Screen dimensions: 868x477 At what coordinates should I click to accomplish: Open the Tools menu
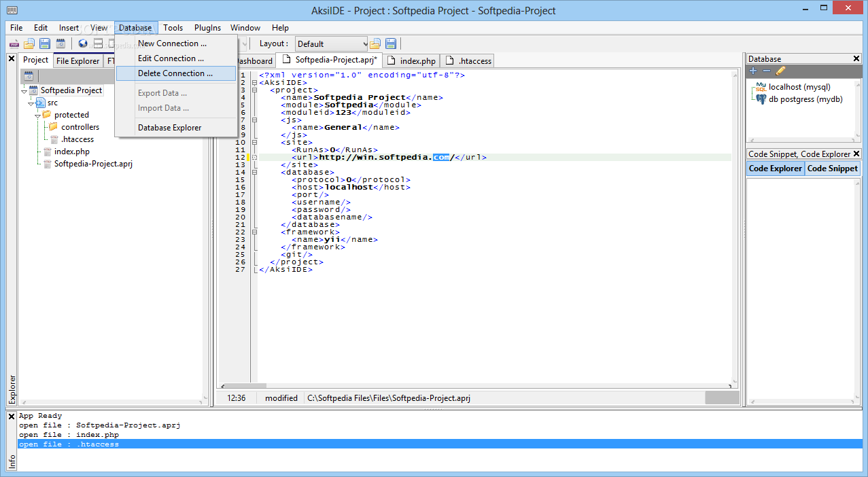point(173,28)
